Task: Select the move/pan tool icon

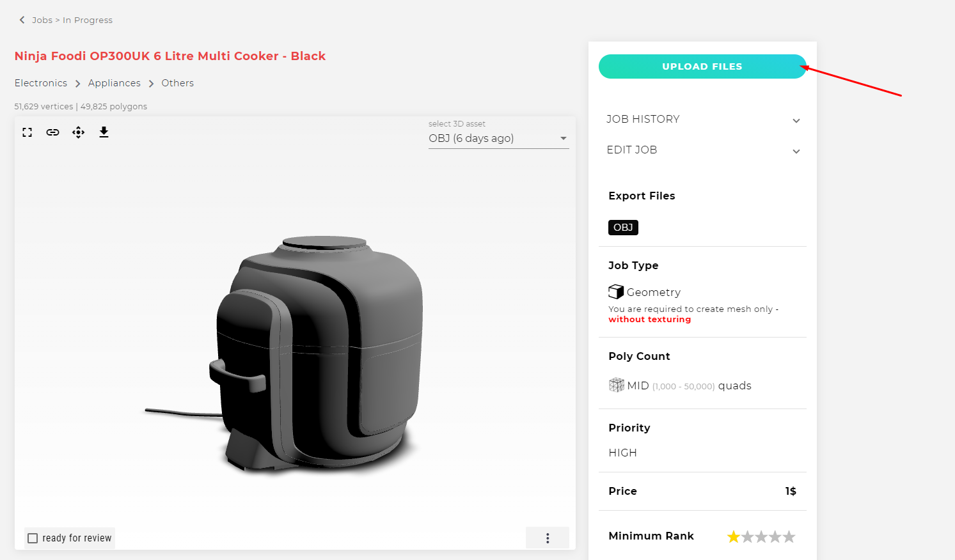Action: 78,132
